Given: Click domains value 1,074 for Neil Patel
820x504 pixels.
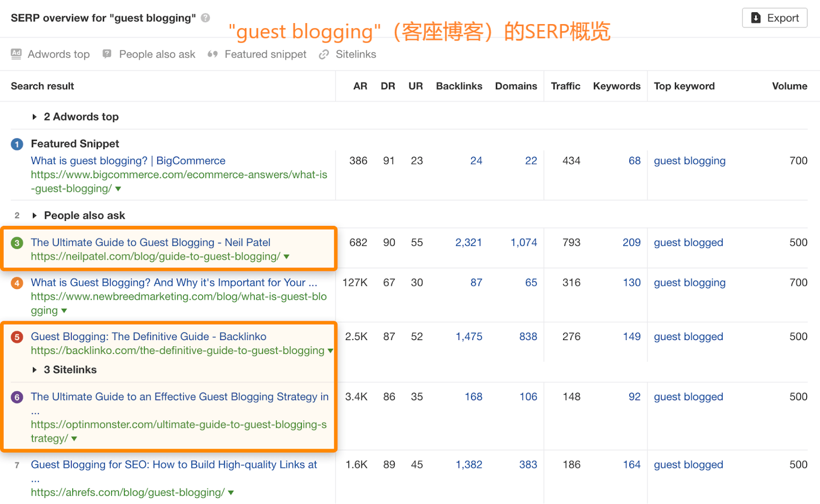Looking at the screenshot, I should [524, 242].
